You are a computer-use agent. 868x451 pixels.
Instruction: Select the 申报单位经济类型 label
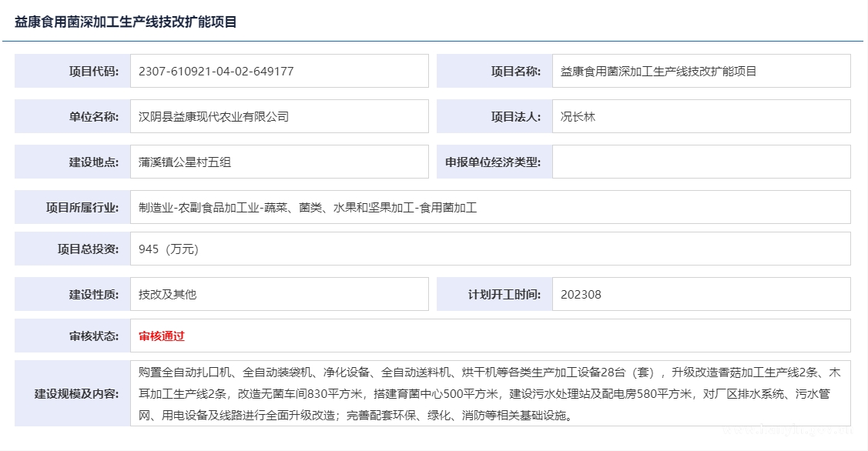493,162
